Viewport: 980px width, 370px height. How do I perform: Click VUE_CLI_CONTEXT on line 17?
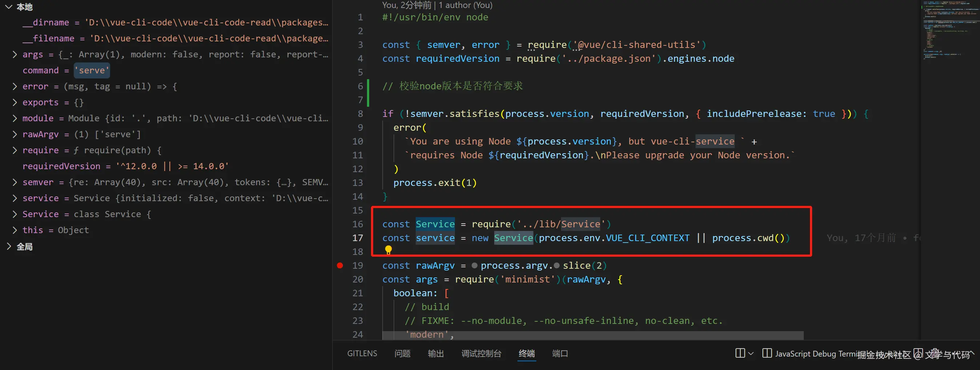tap(648, 238)
